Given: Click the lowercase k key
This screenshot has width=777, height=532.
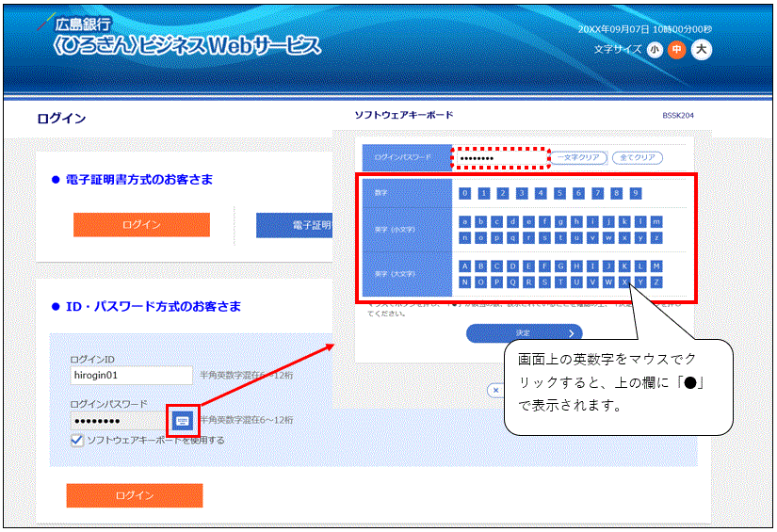Looking at the screenshot, I should coord(624,222).
